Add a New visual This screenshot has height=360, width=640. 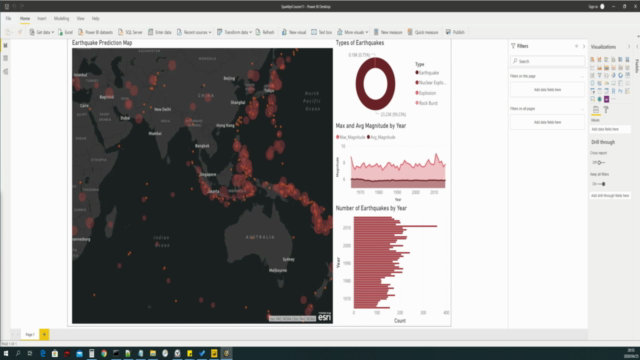click(x=294, y=32)
